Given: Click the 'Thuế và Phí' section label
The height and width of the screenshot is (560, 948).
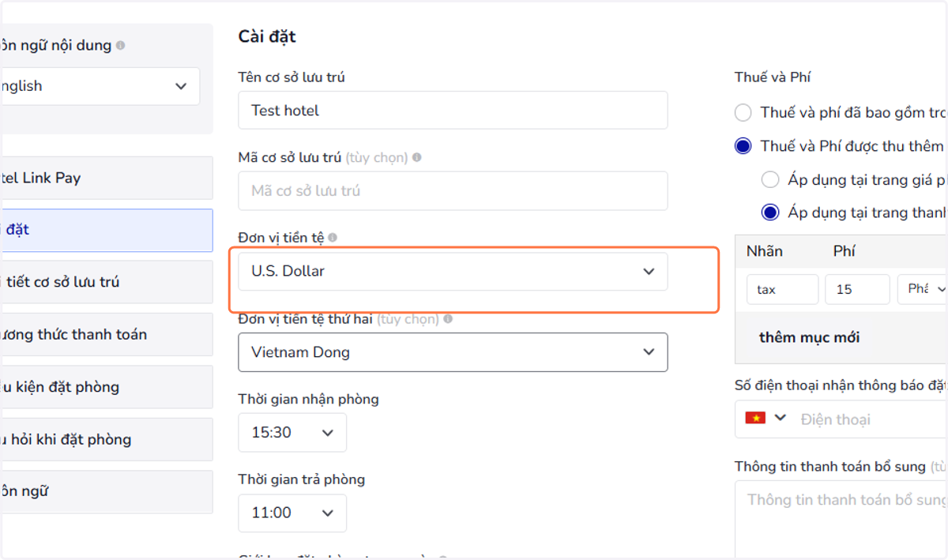Looking at the screenshot, I should (773, 77).
